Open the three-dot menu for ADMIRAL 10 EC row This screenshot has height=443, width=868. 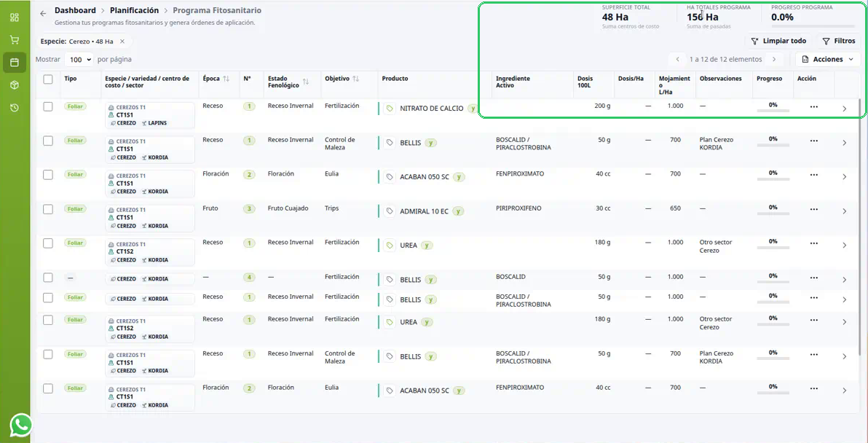click(x=814, y=209)
